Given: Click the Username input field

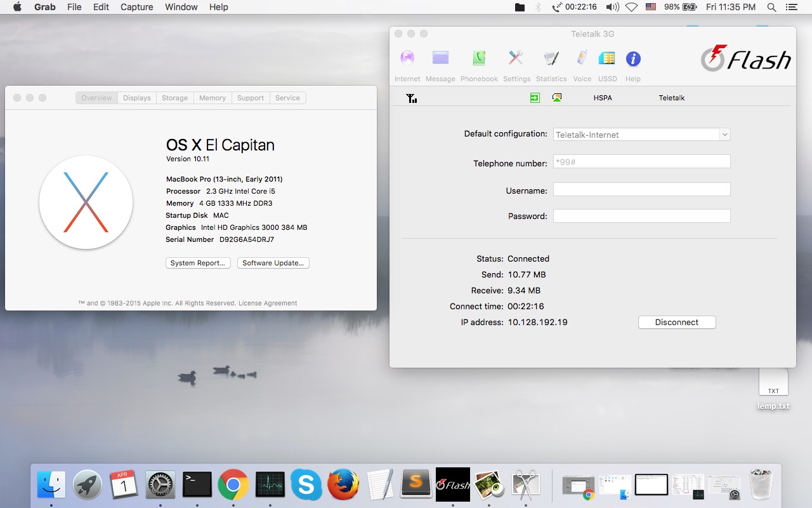Looking at the screenshot, I should (641, 189).
